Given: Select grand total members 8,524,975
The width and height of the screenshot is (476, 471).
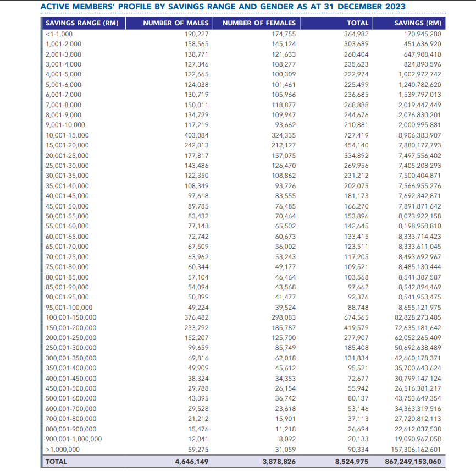Looking at the screenshot, I should (352, 462).
